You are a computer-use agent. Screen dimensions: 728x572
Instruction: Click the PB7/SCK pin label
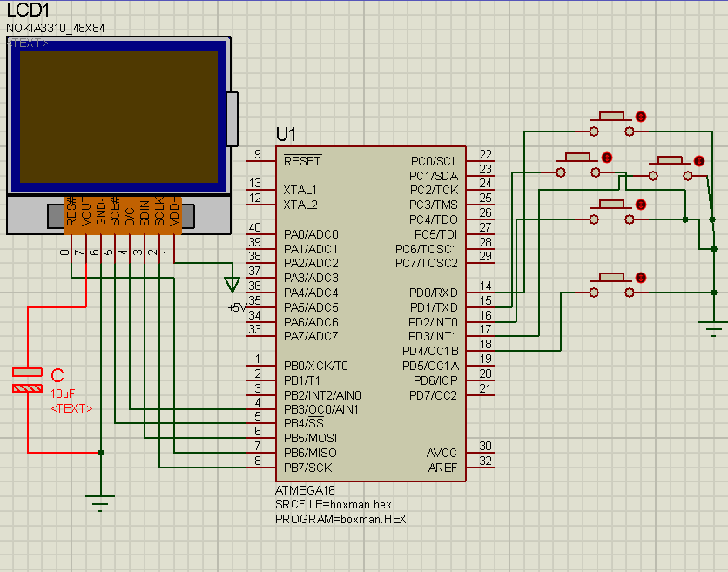pos(307,468)
